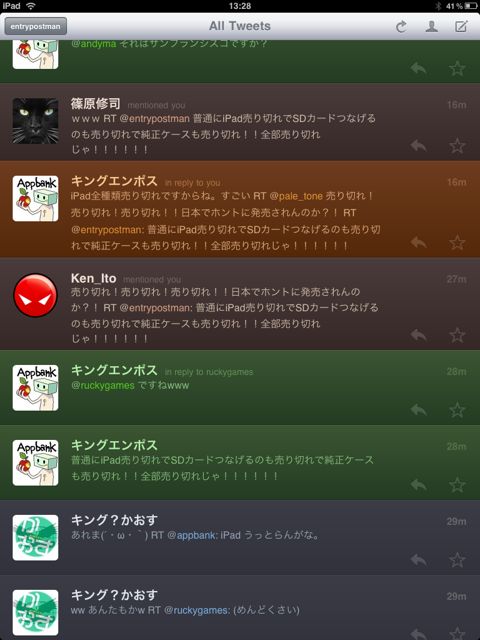Tap the refresh icon in top bar
The image size is (480, 640).
pos(401,27)
